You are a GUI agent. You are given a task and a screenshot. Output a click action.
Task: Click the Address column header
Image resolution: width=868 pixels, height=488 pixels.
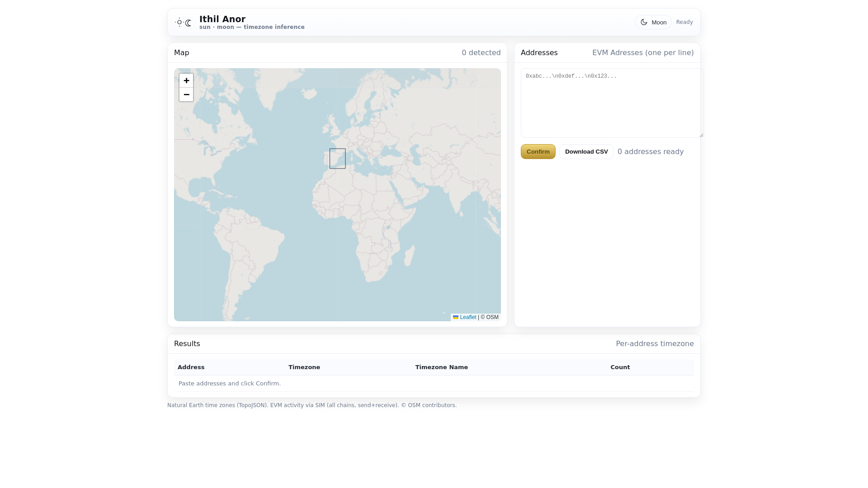coord(191,367)
